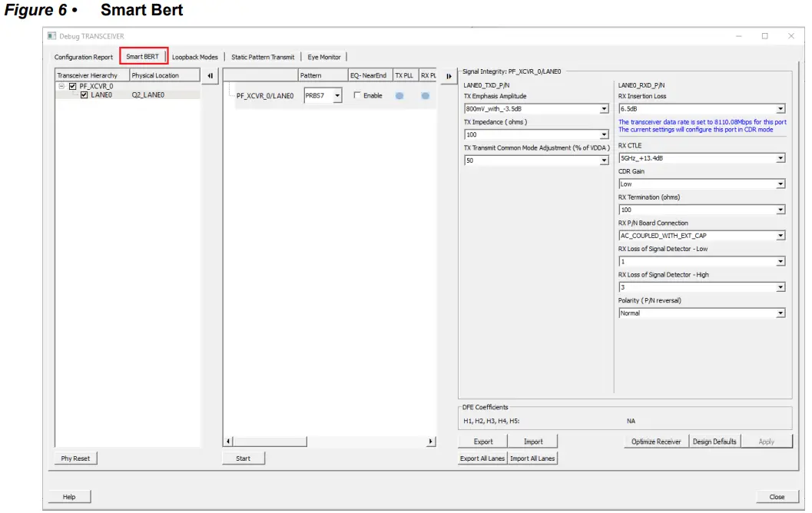Screen dimensions: 812x513
Task: Open the CDR Gain dropdown
Action: tap(781, 184)
